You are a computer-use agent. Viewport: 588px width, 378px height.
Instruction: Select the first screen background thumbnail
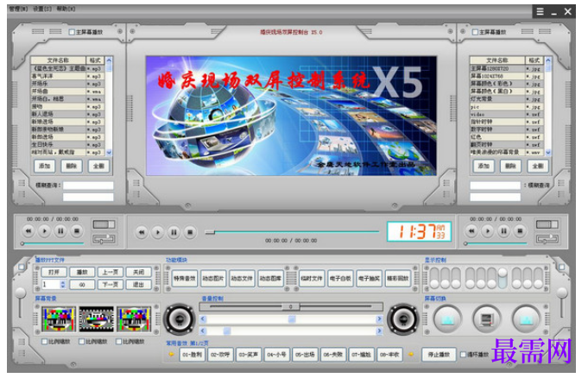[59, 319]
